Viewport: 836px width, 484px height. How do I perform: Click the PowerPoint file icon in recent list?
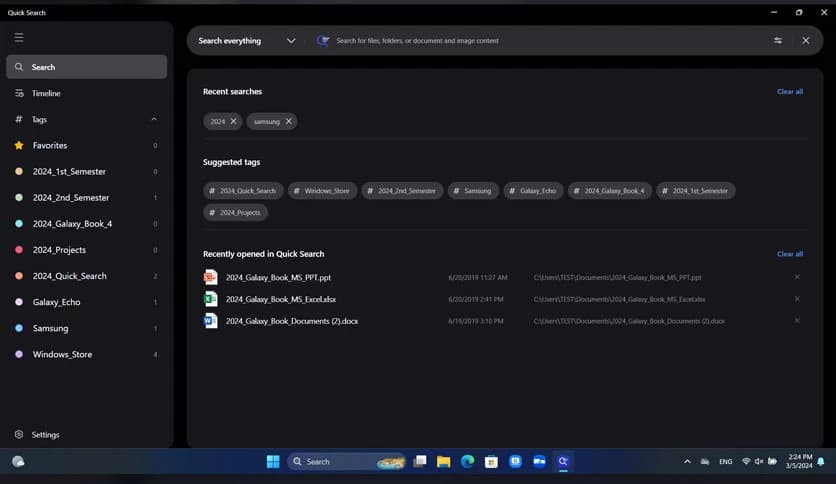[211, 277]
